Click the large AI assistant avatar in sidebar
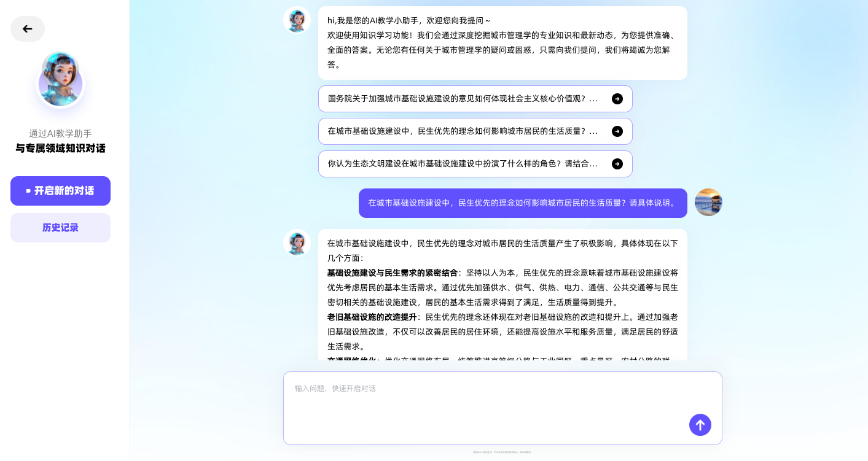 (60, 80)
